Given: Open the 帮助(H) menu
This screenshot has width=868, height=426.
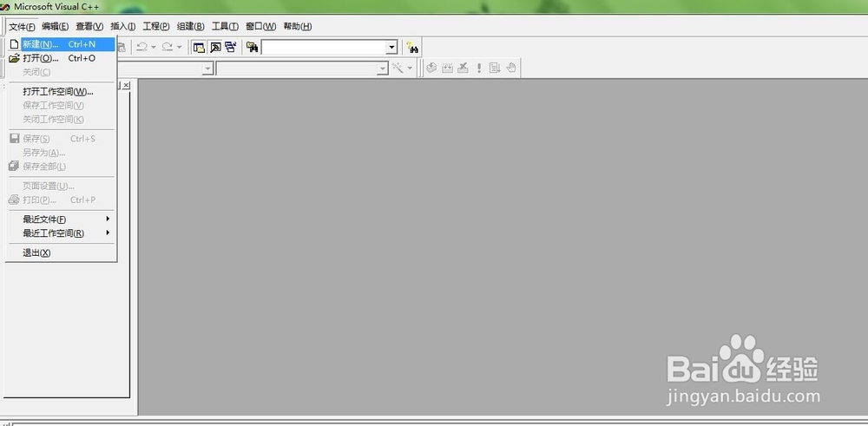Looking at the screenshot, I should [297, 27].
